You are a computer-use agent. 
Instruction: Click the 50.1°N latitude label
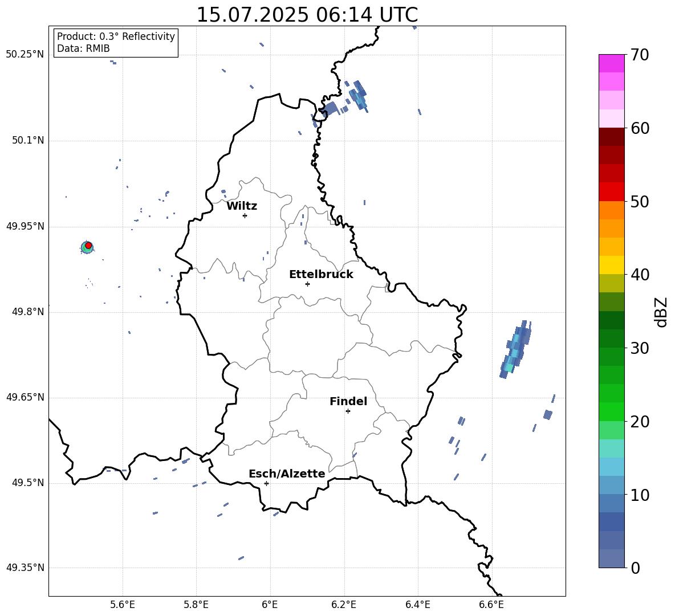tap(28, 141)
